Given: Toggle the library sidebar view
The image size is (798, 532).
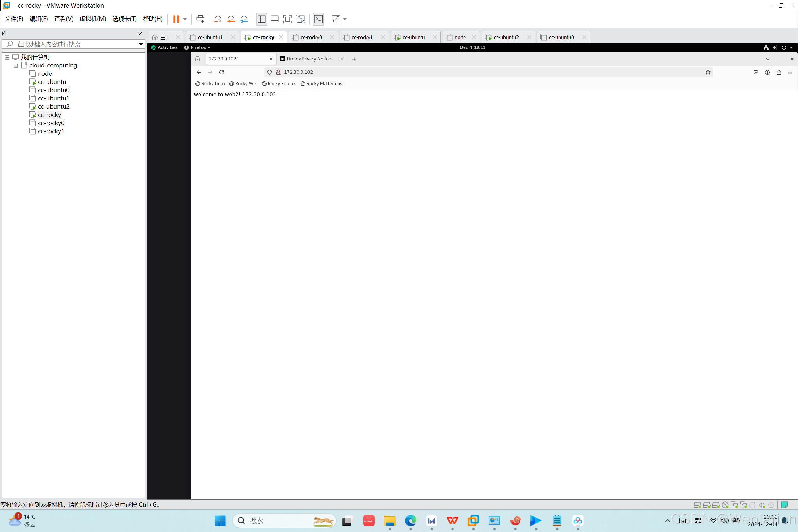Looking at the screenshot, I should pyautogui.click(x=261, y=19).
